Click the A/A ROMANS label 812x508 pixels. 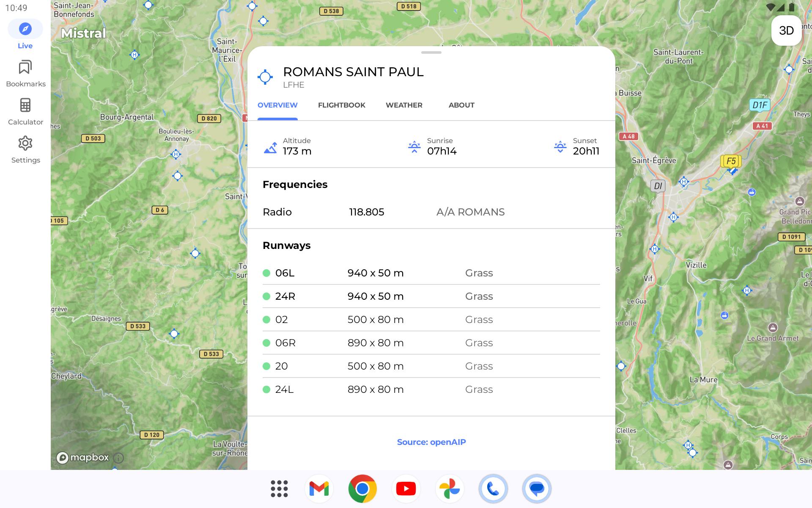pyautogui.click(x=470, y=212)
